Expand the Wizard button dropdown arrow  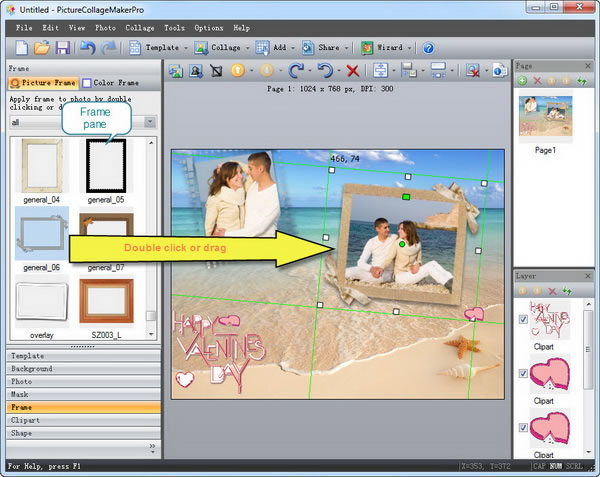tap(409, 48)
